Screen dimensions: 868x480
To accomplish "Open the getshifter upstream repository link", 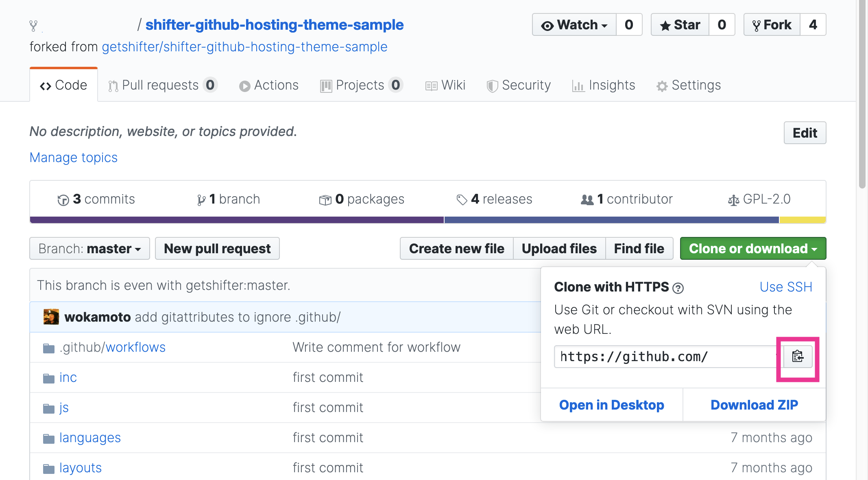I will click(x=244, y=47).
